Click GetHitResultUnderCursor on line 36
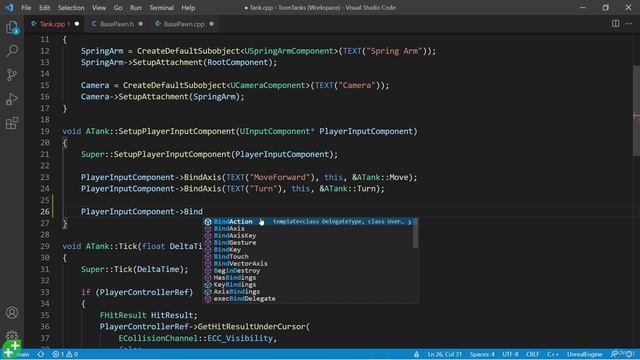The image size is (640, 360). click(x=251, y=327)
